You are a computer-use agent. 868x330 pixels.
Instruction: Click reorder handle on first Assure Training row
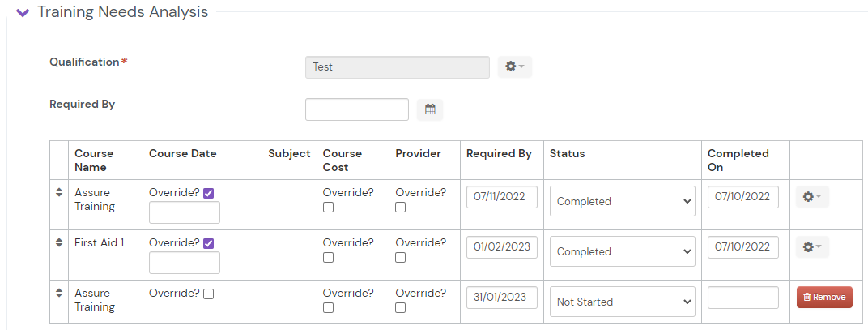pos(58,193)
